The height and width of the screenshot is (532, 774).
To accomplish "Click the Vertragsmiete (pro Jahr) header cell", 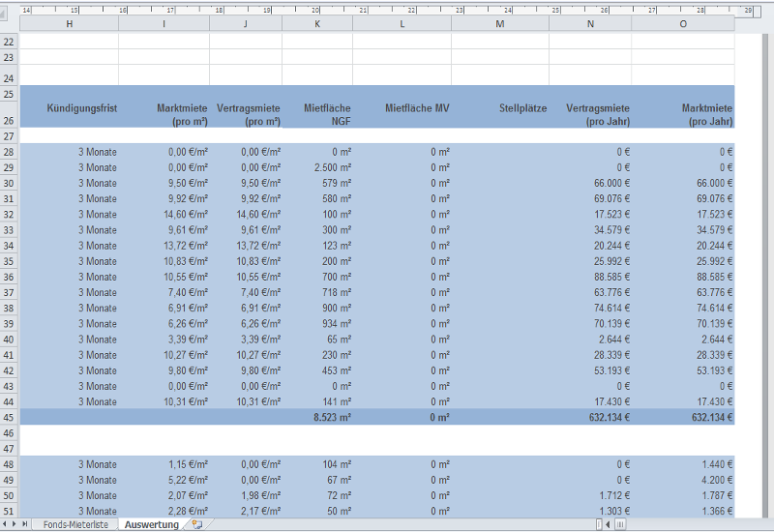I will point(590,114).
